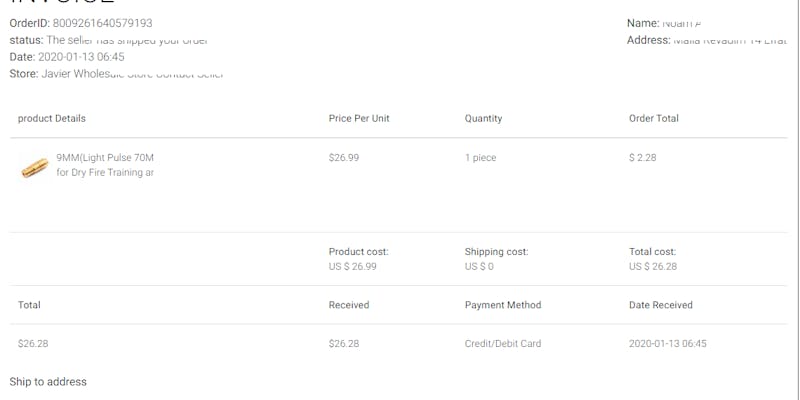This screenshot has height=400, width=800.
Task: Click the order date 2020-01-13 06:45 at top
Action: [x=81, y=57]
